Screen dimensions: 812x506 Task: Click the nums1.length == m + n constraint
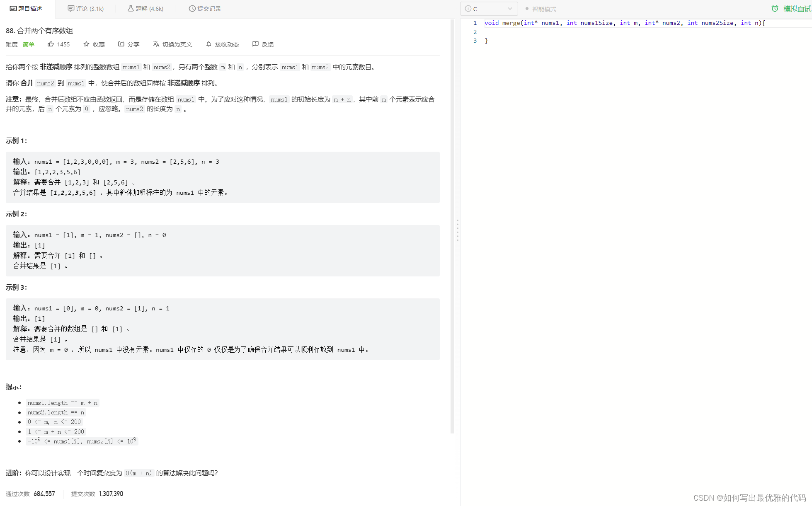coord(63,403)
